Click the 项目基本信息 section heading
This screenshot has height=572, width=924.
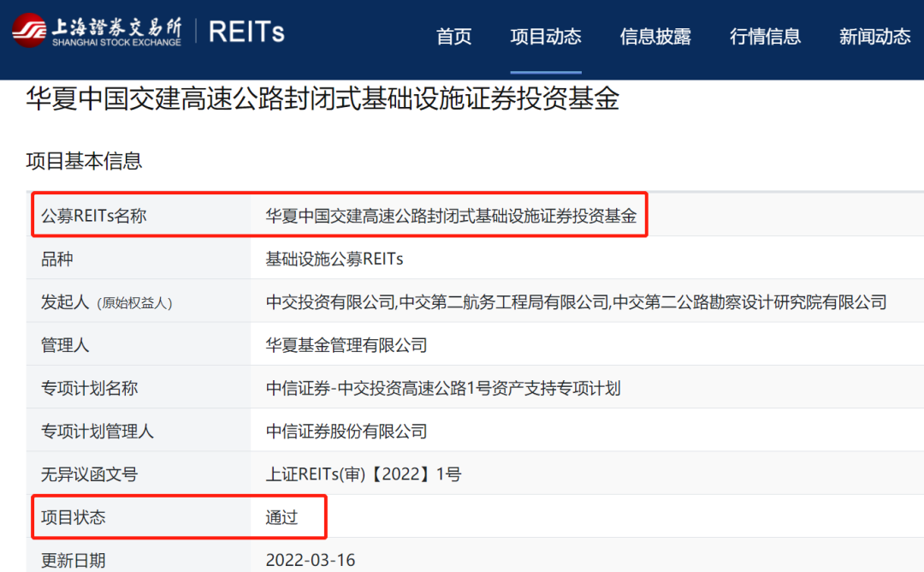point(83,160)
